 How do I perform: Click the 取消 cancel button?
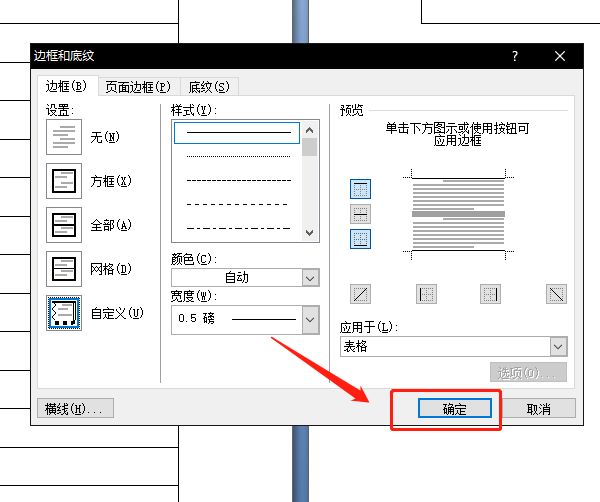click(x=538, y=408)
